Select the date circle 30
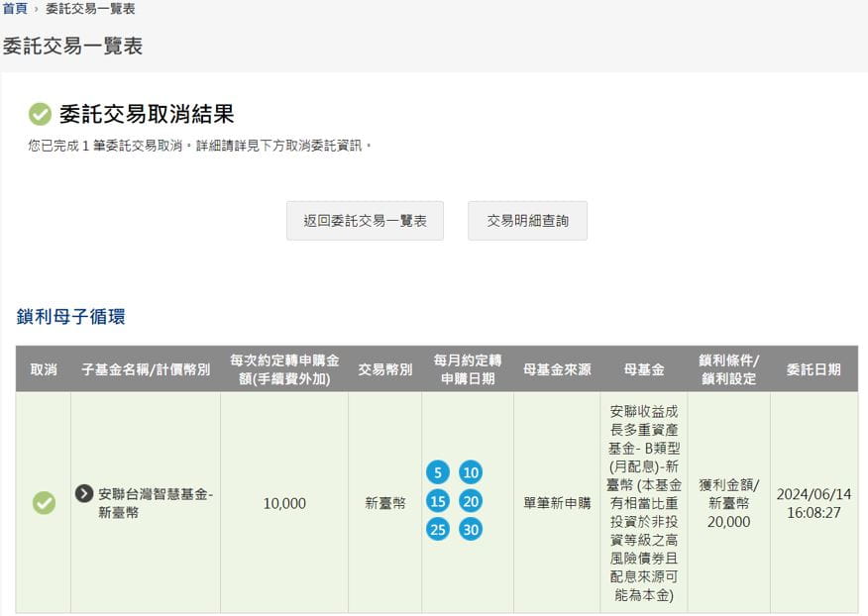This screenshot has width=868, height=616. pos(471,530)
